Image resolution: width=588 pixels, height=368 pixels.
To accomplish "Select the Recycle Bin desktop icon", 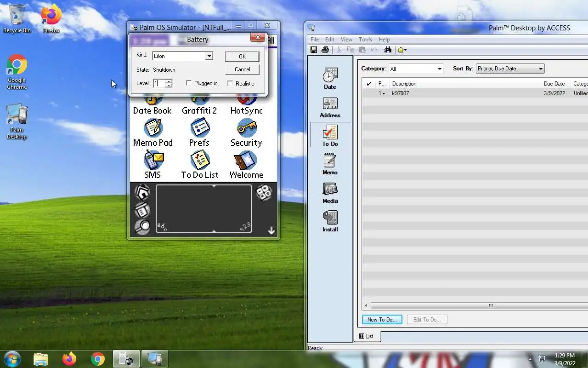I will point(17,18).
